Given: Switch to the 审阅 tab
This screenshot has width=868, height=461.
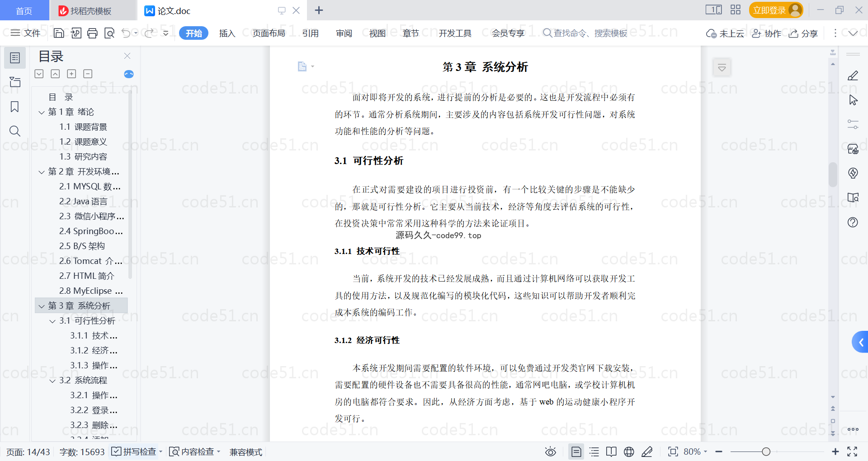Looking at the screenshot, I should (344, 33).
